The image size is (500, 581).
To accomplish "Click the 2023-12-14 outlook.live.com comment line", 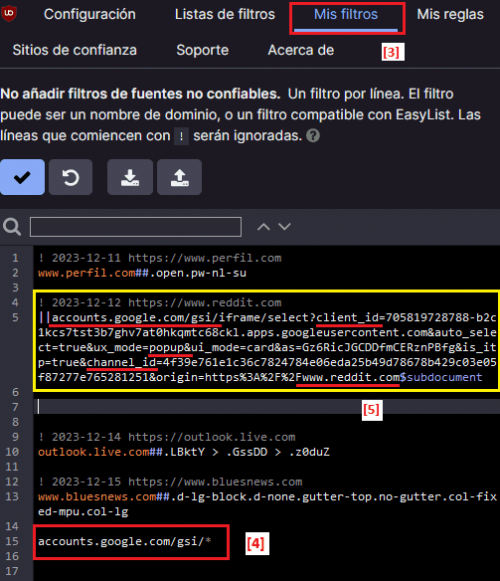I will pyautogui.click(x=166, y=437).
